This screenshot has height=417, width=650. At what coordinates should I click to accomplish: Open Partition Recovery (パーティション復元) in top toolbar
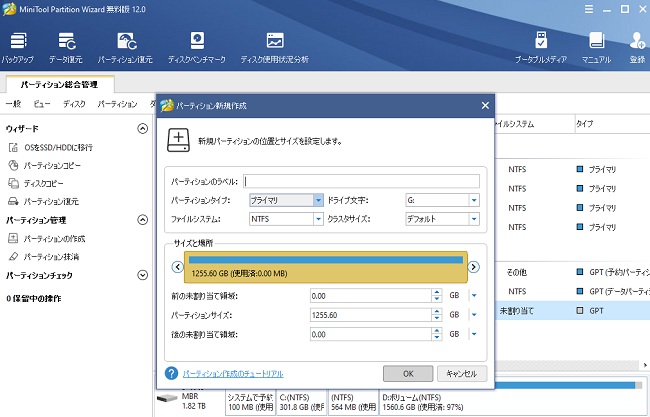click(x=125, y=48)
